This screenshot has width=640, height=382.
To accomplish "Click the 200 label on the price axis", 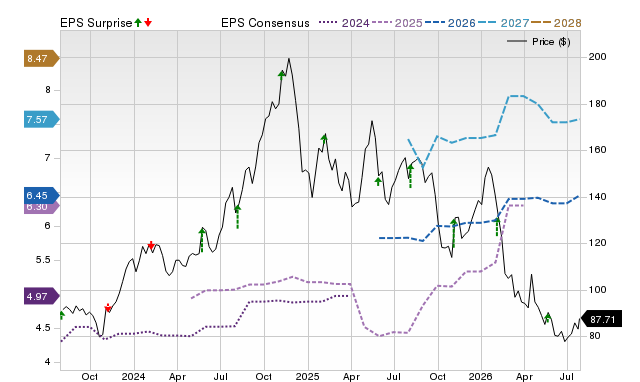I will pyautogui.click(x=597, y=57).
